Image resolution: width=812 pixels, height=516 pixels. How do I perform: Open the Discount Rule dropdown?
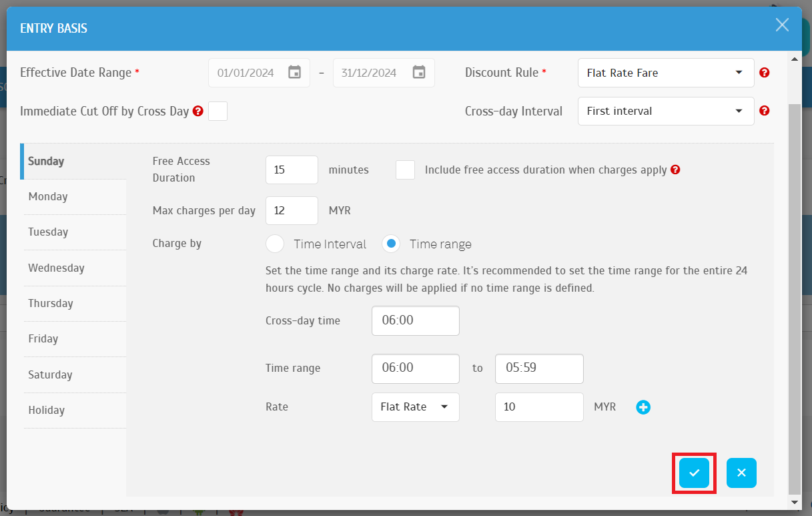665,73
